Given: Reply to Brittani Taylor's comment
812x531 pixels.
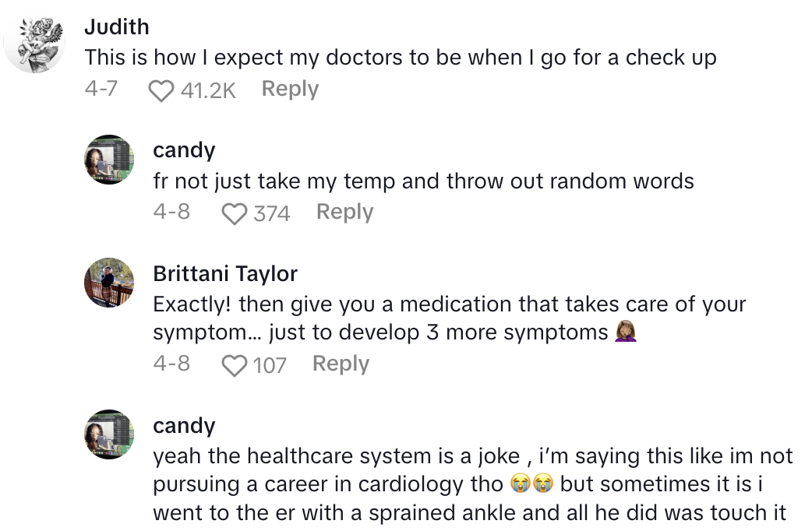Looking at the screenshot, I should point(341,363).
